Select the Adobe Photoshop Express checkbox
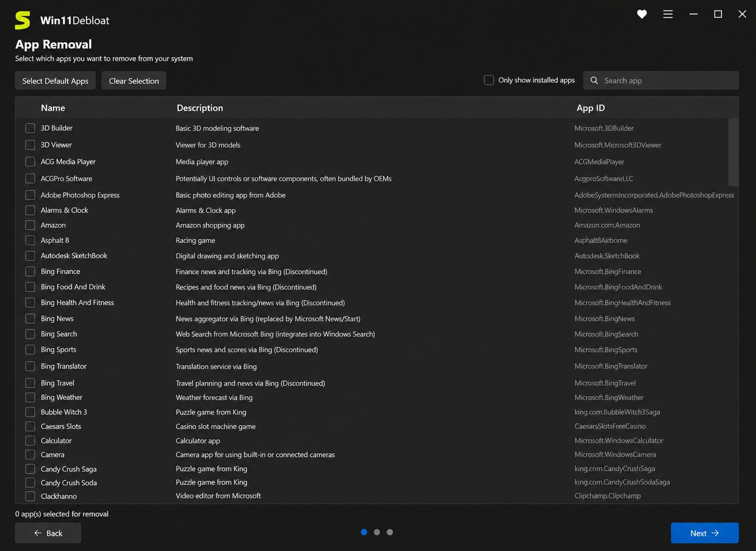 (30, 195)
